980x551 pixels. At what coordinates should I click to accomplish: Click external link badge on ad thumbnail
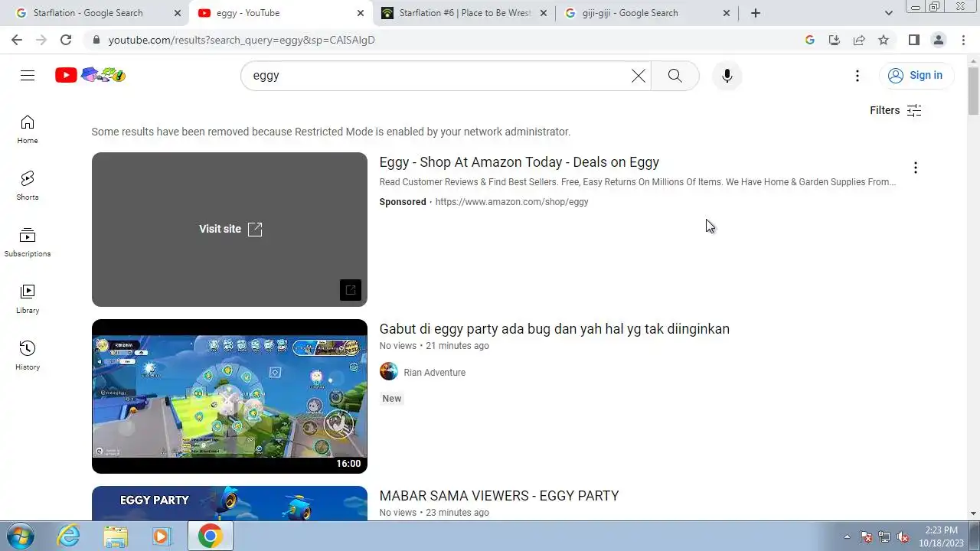point(350,290)
